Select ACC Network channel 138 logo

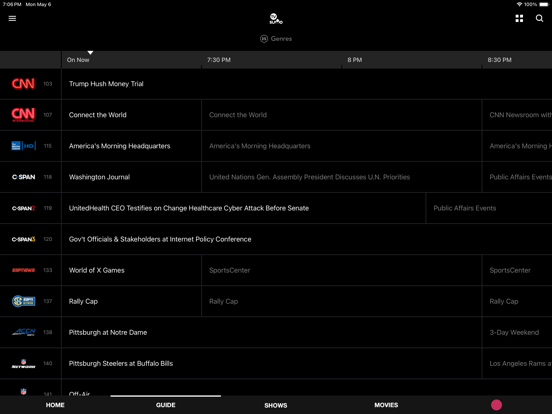[24, 332]
